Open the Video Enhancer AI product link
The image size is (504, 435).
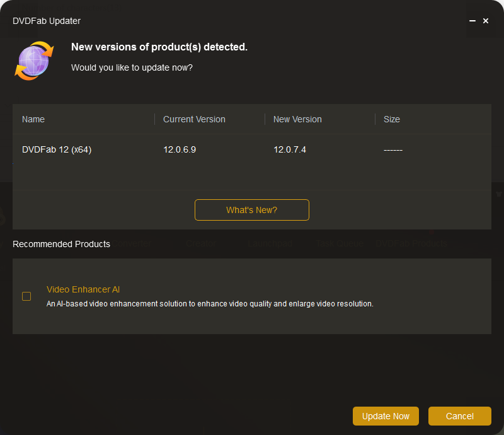pyautogui.click(x=83, y=289)
